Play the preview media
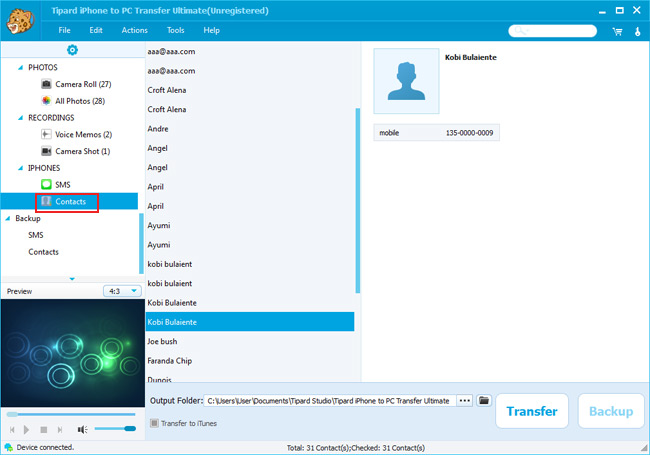 (27, 430)
